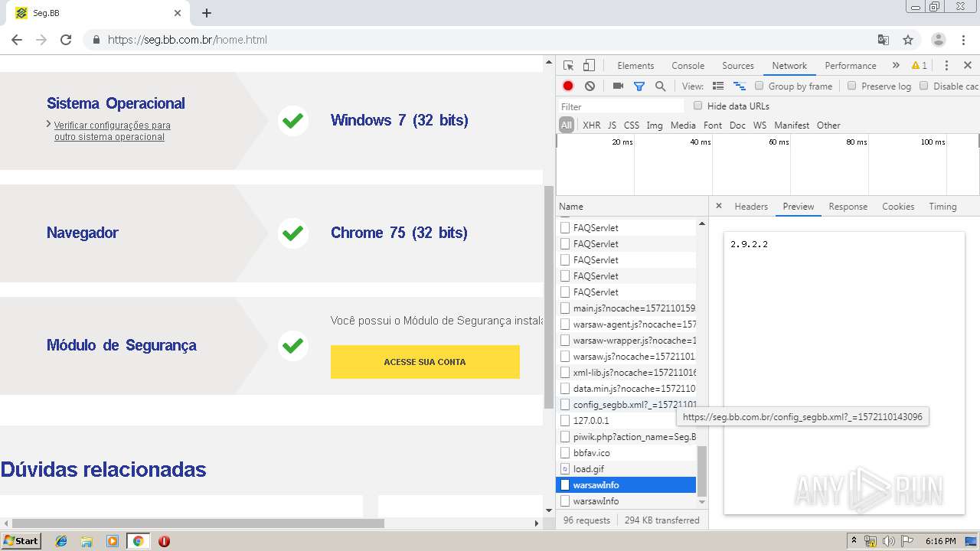Click the yellow ACESSE SUA CONTA button

425,362
